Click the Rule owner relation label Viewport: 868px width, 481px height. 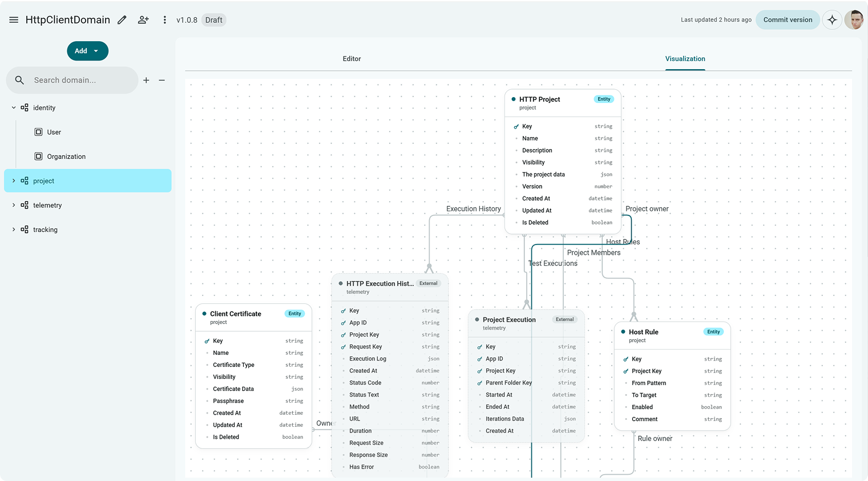click(655, 439)
